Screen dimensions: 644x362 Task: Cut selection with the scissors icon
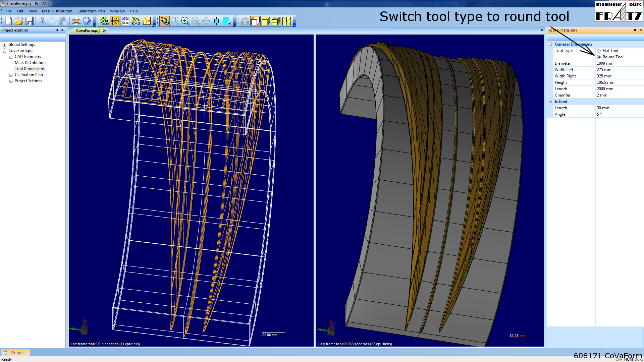42,21
